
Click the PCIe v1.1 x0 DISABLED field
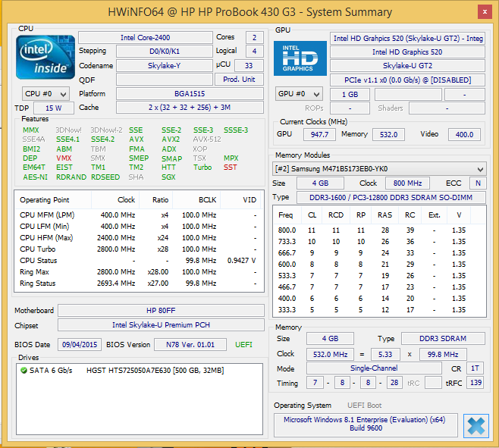(407, 80)
